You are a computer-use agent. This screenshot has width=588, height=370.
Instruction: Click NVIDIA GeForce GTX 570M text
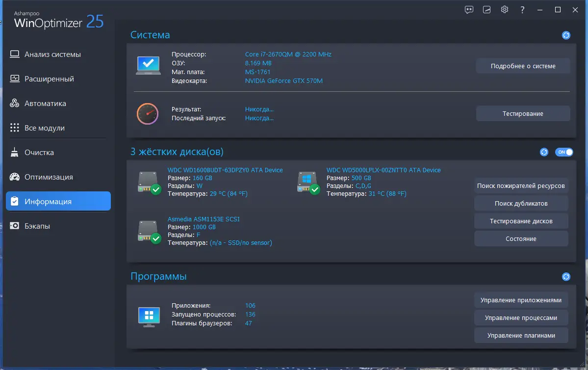(x=283, y=80)
